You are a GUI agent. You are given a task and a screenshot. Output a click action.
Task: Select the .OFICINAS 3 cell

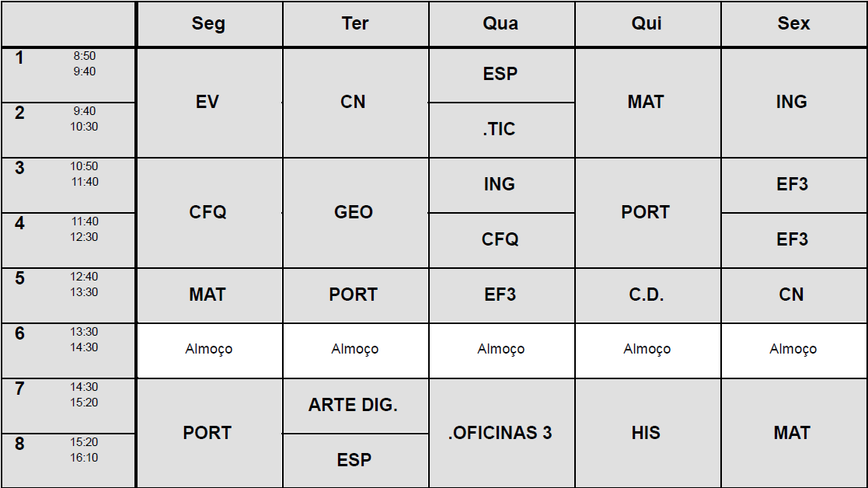point(500,433)
